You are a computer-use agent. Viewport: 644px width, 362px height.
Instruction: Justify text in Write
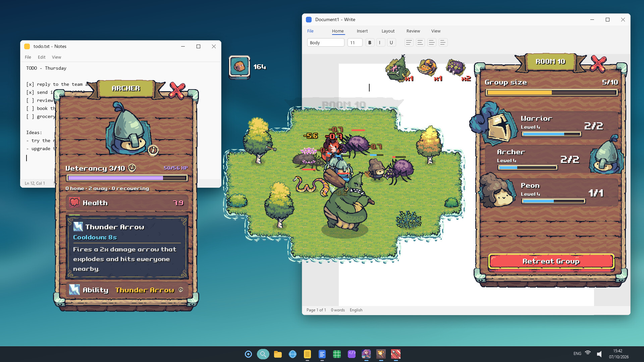[x=443, y=43]
